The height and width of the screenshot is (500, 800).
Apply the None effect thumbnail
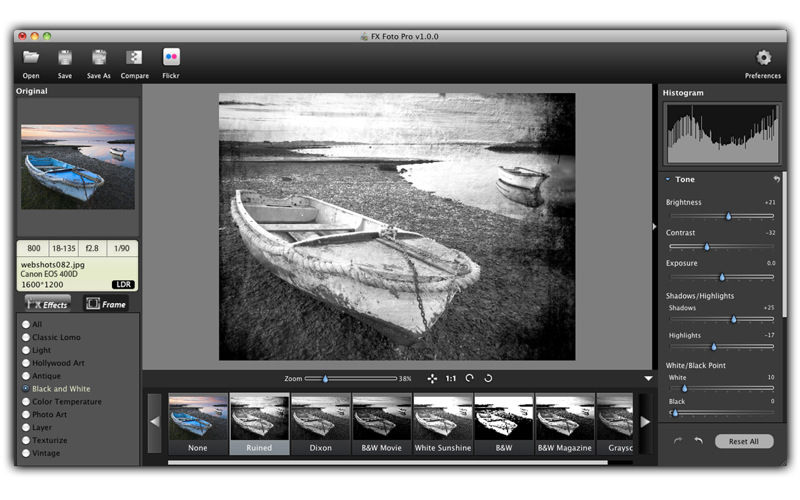[198, 423]
